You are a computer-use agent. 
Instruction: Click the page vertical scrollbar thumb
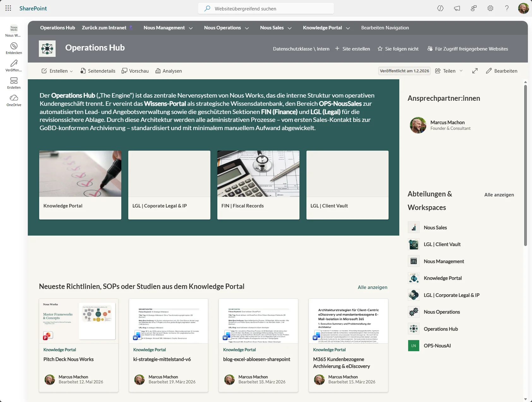click(525, 165)
